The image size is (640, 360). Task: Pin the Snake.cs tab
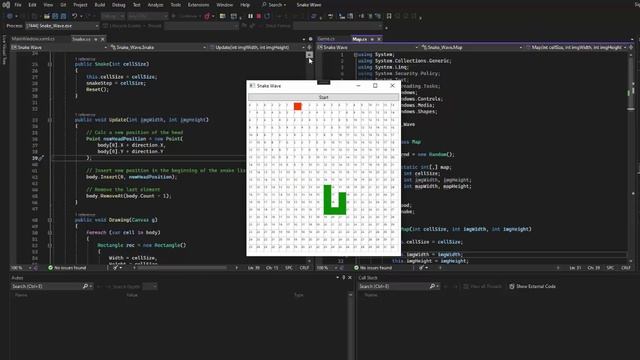(96, 39)
